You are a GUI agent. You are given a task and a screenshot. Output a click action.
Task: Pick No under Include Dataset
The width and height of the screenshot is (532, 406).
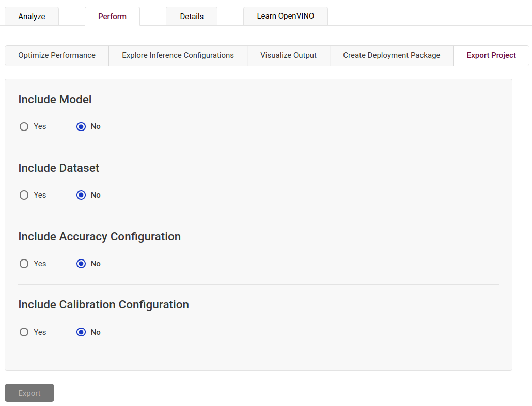coord(81,195)
